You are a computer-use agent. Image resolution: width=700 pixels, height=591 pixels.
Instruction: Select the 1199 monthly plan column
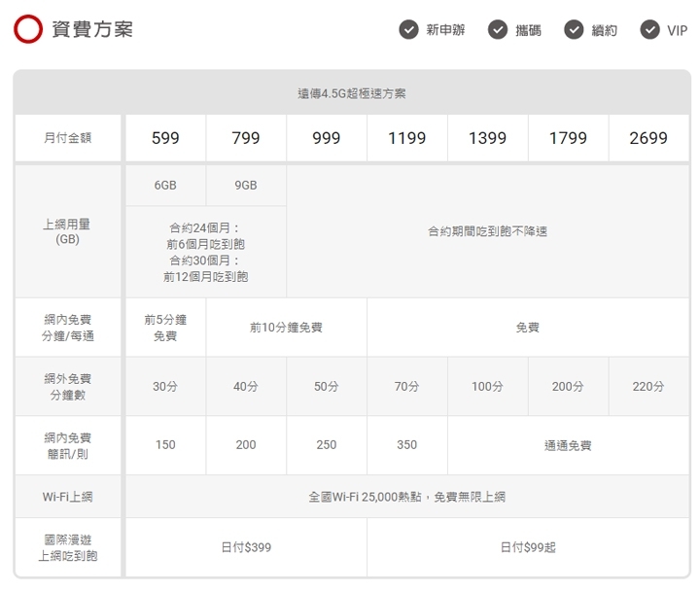pyautogui.click(x=406, y=138)
